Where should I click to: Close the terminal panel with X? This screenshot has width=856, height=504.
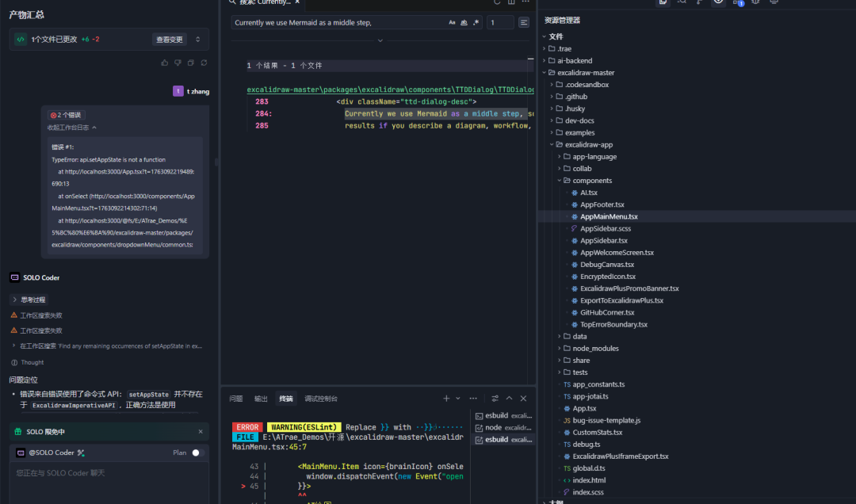[523, 399]
